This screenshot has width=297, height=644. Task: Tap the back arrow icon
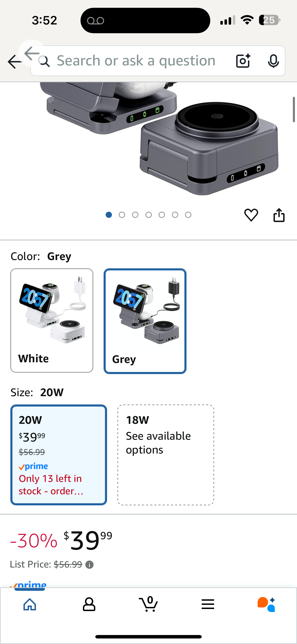15,61
